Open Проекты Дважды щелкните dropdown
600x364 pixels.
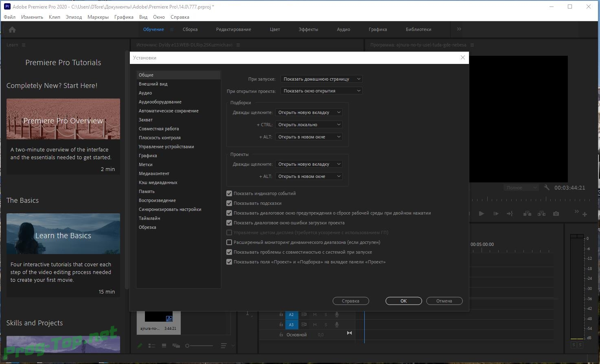click(309, 164)
